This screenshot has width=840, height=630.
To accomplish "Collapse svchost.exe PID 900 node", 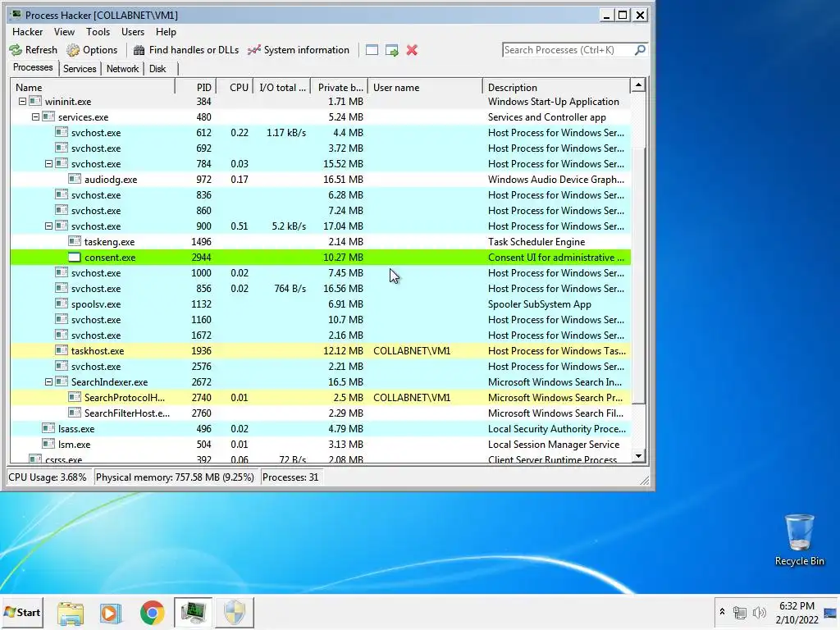I will pos(48,226).
